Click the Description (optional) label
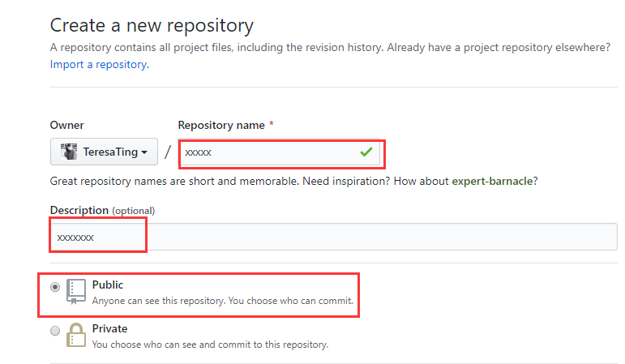Screen dimensions: 625x364 point(102,211)
